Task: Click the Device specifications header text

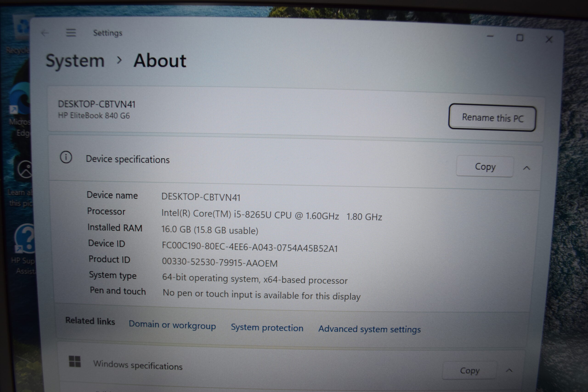Action: pos(127,159)
